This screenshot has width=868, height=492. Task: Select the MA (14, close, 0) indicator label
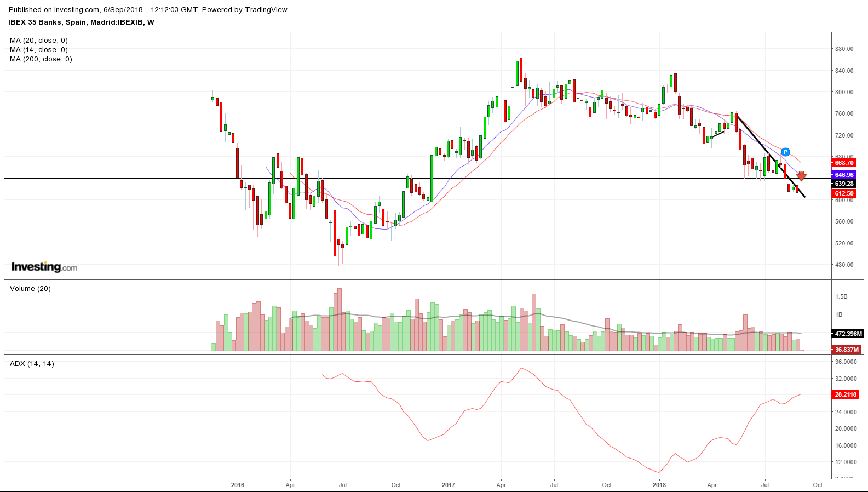[x=38, y=50]
